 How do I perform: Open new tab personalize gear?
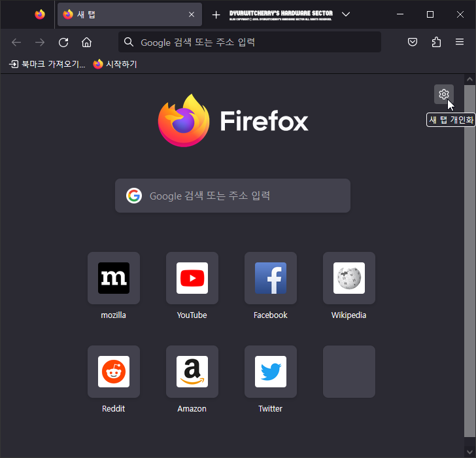444,94
